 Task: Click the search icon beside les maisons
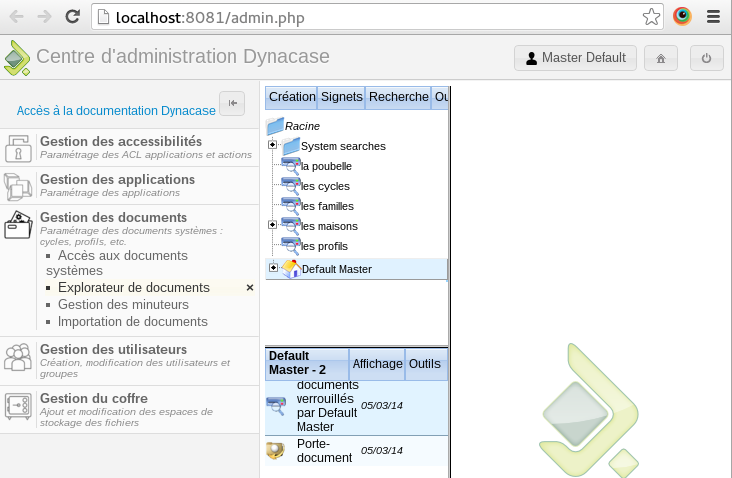[290, 226]
